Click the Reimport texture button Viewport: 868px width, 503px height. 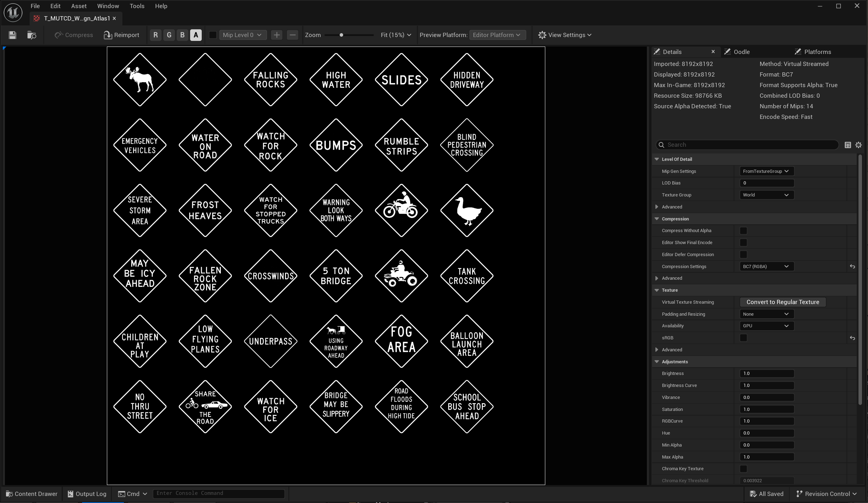click(x=121, y=35)
